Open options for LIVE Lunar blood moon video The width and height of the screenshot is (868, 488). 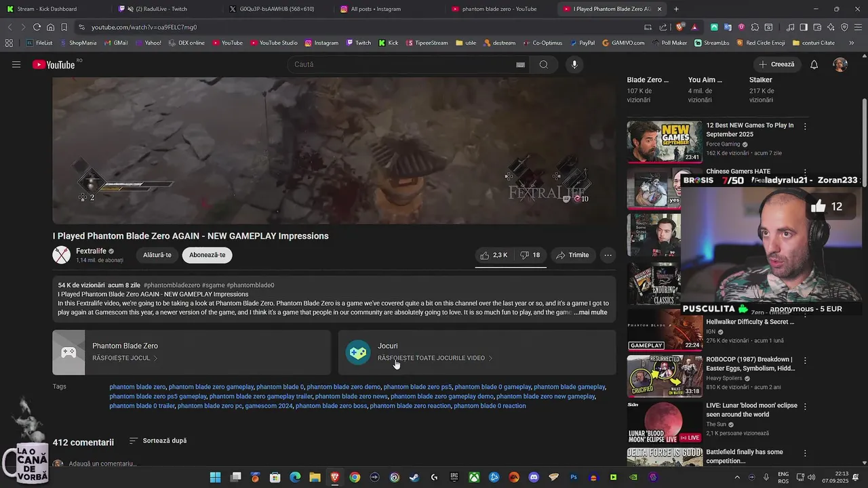tap(805, 406)
